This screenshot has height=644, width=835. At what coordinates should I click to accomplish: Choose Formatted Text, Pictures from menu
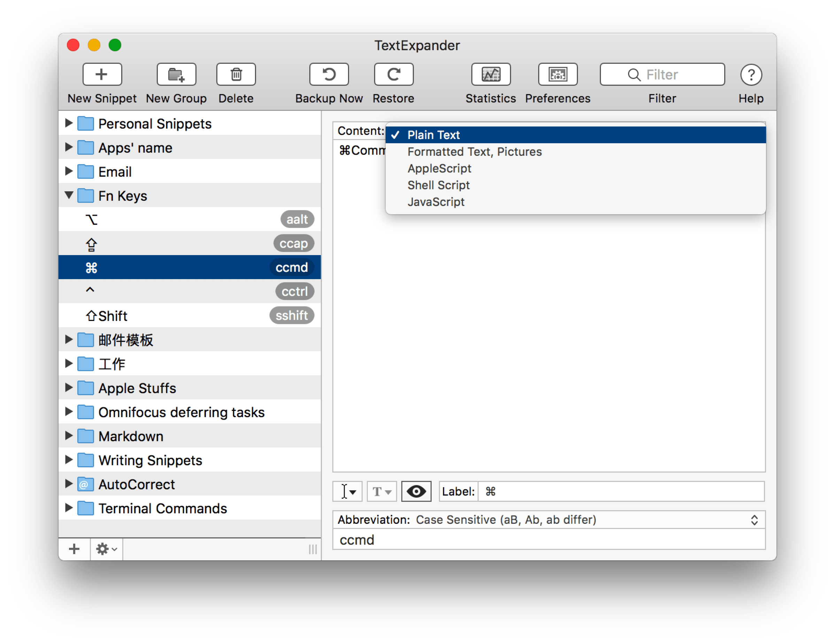[x=474, y=152]
